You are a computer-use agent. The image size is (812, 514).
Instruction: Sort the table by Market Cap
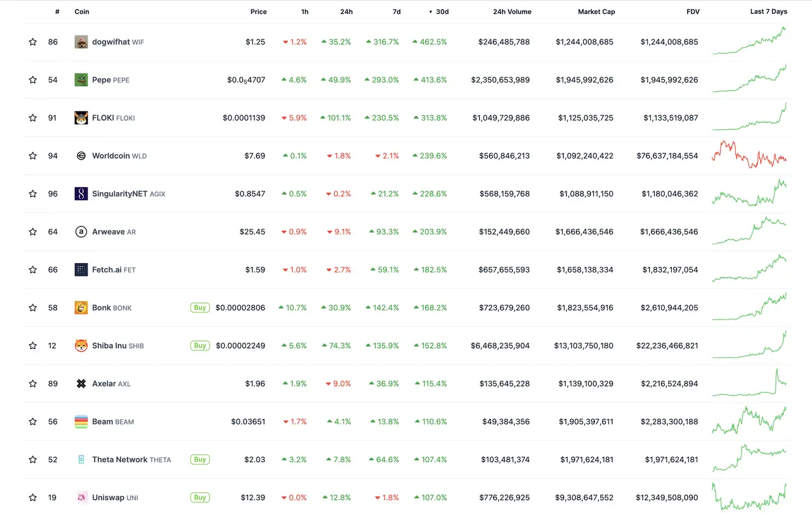[596, 11]
